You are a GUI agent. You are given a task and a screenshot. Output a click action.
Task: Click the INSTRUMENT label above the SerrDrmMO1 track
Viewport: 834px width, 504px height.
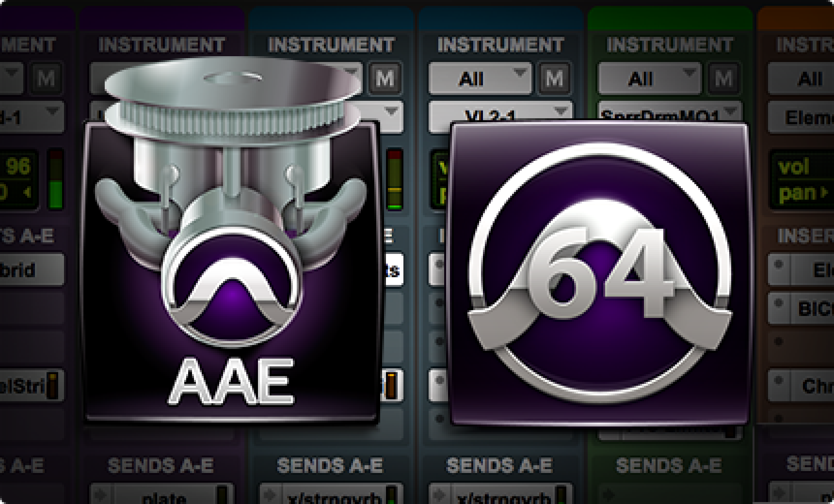[x=670, y=45]
